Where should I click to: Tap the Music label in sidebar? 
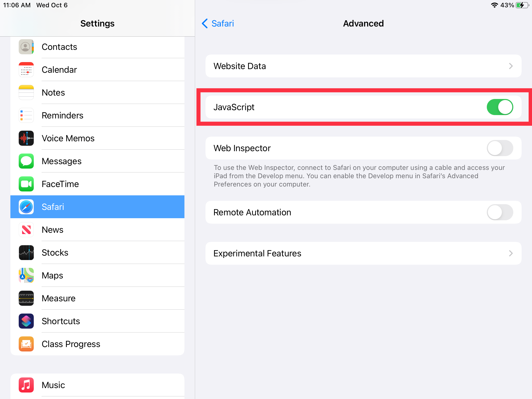point(53,385)
